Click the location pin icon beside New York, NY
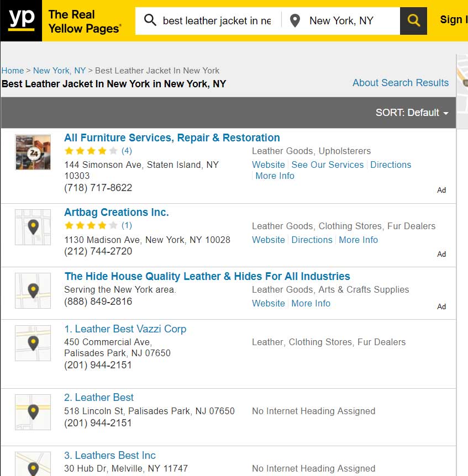Viewport: 468px width, 476px height. (x=295, y=20)
